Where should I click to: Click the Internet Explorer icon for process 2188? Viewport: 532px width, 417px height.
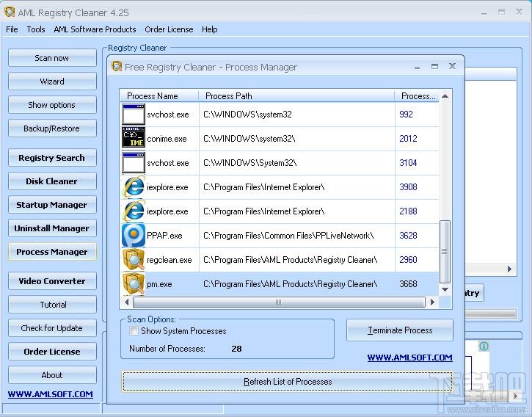(134, 211)
